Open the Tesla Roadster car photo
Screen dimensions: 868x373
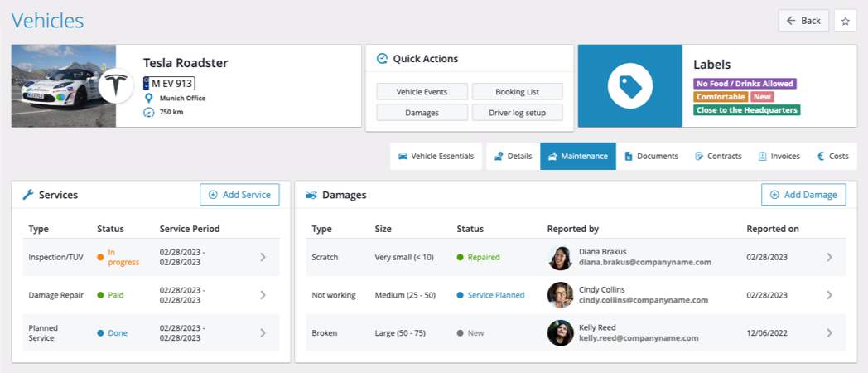pyautogui.click(x=64, y=86)
